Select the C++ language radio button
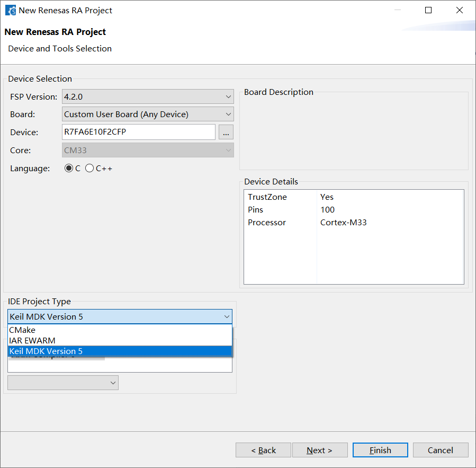Image resolution: width=476 pixels, height=468 pixels. point(89,169)
